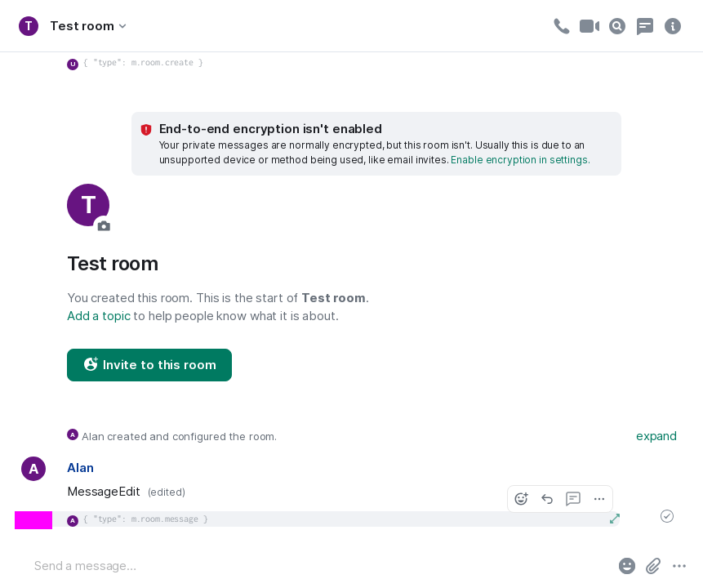Open more composer options menu
The image size is (703, 588).
click(x=679, y=566)
